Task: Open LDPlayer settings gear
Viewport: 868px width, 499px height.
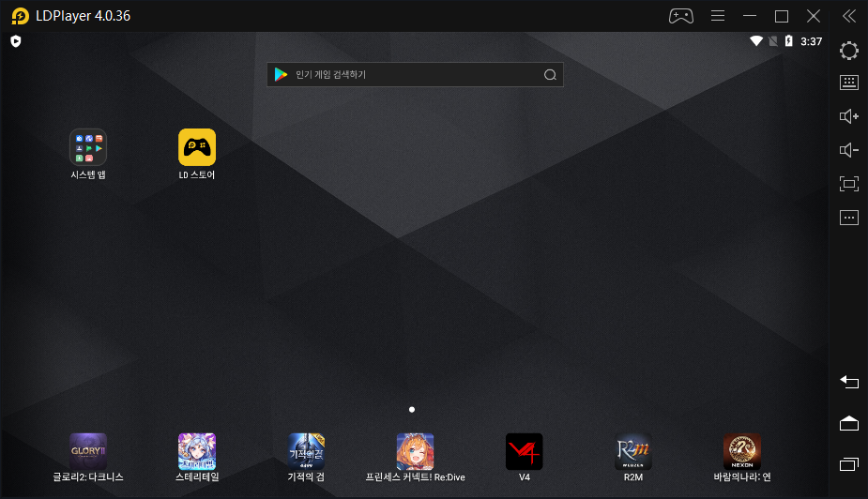Action: 849,51
